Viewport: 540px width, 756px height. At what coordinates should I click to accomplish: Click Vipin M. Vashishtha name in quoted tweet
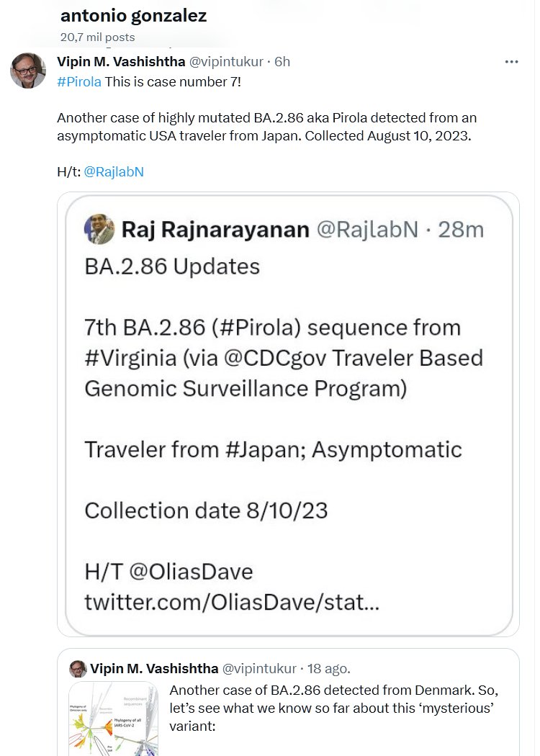pos(153,669)
